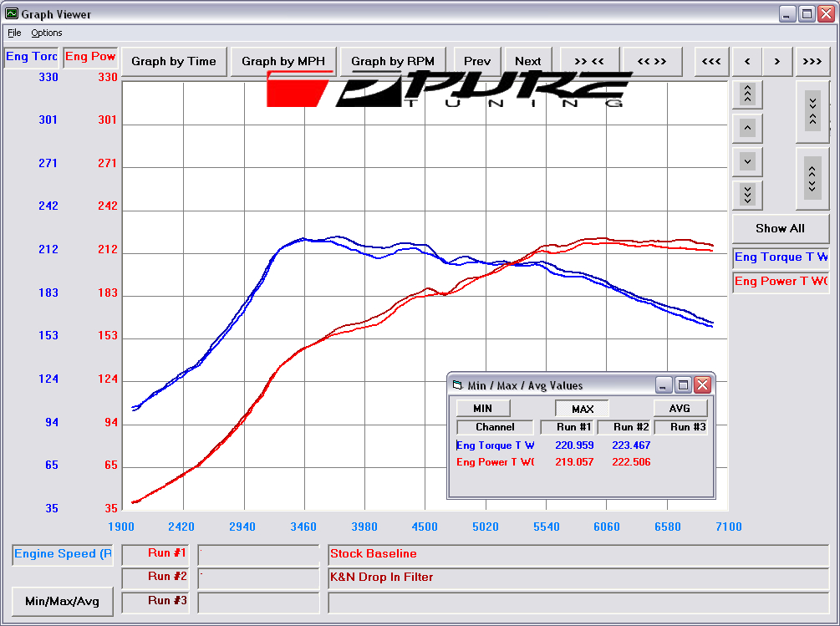Click Run #3 small field beside label
The height and width of the screenshot is (626, 840).
pyautogui.click(x=258, y=602)
